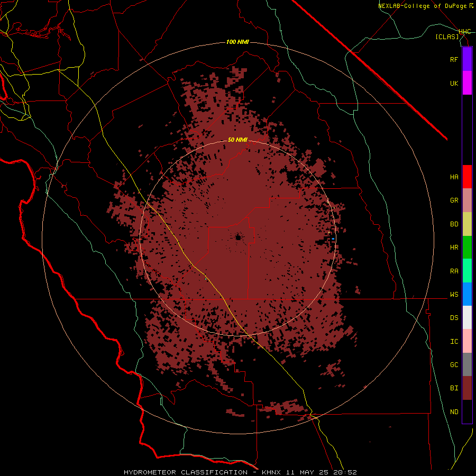Click the RF purple legend swatch
The height and width of the screenshot is (476, 476).
[x=467, y=59]
